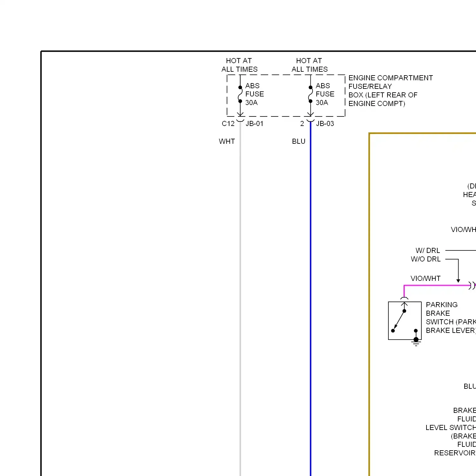Select the connector symbol on violet/white wire end

[x=472, y=286]
